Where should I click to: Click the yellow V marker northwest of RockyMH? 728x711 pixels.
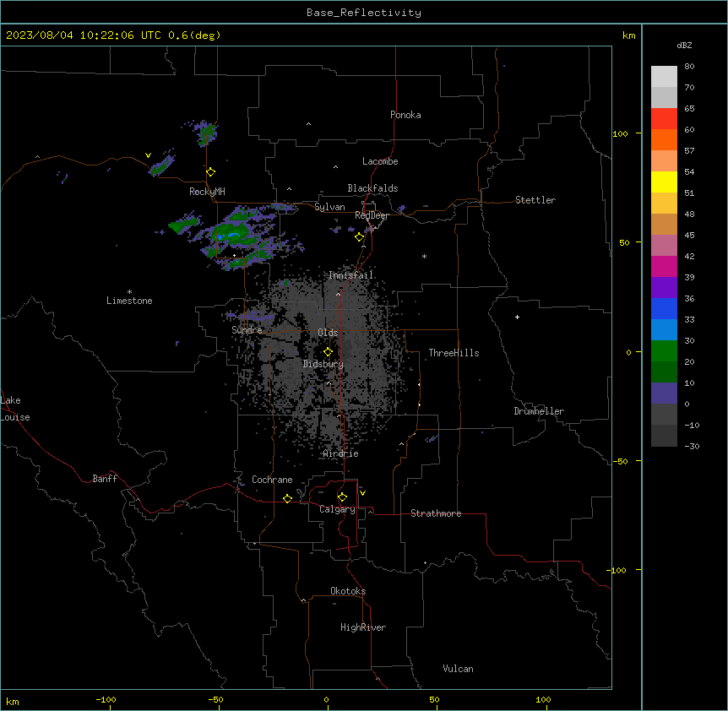pyautogui.click(x=148, y=155)
